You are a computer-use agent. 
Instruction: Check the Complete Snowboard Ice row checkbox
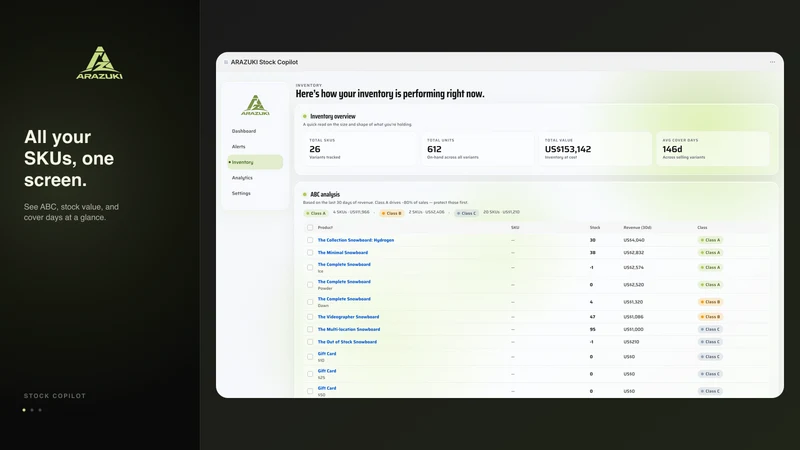(310, 267)
